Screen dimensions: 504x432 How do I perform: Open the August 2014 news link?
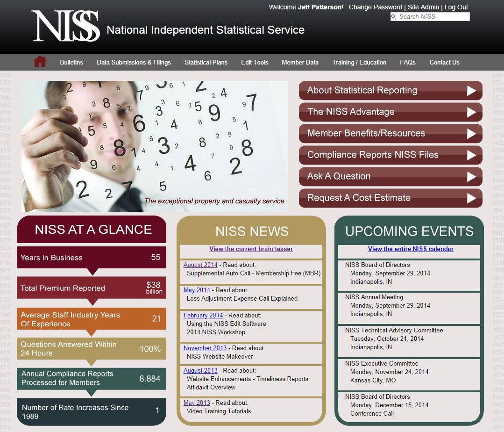tap(200, 265)
